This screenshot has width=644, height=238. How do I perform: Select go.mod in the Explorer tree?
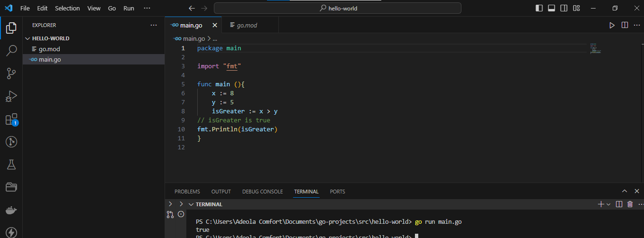pos(49,49)
